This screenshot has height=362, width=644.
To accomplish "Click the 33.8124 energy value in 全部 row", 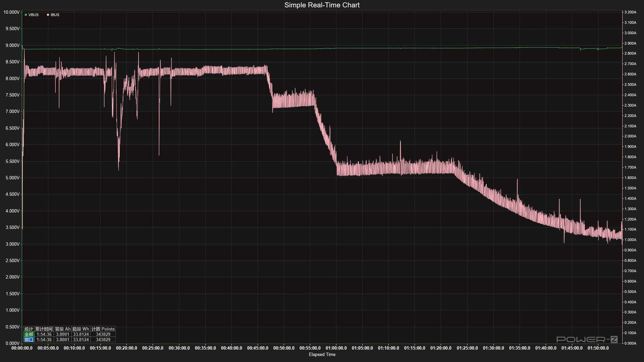I will coord(81,335).
